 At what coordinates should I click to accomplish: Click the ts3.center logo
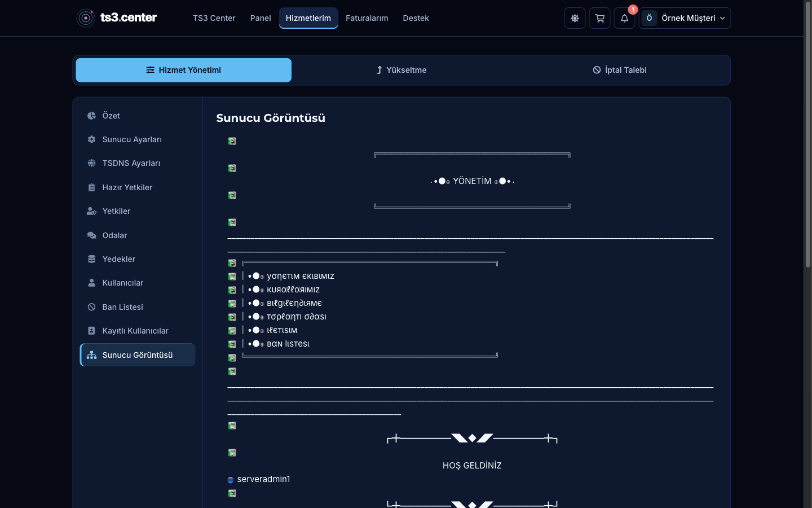pos(117,18)
